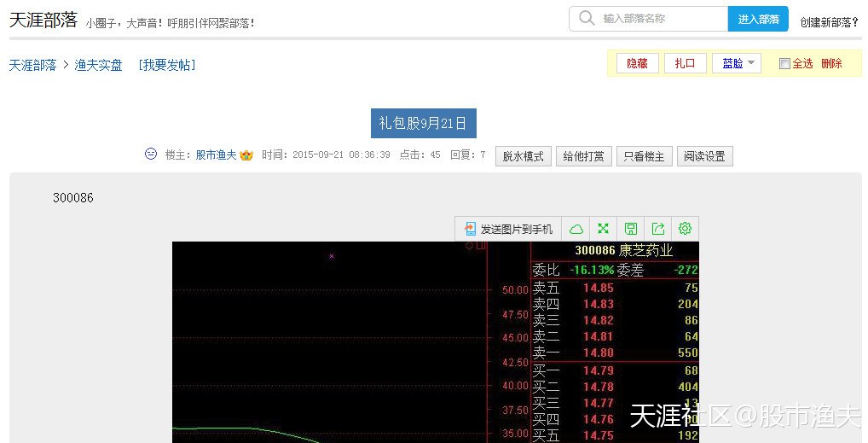The height and width of the screenshot is (443, 868).
Task: Click the chart header 300086 康芝药业
Action: (x=624, y=250)
